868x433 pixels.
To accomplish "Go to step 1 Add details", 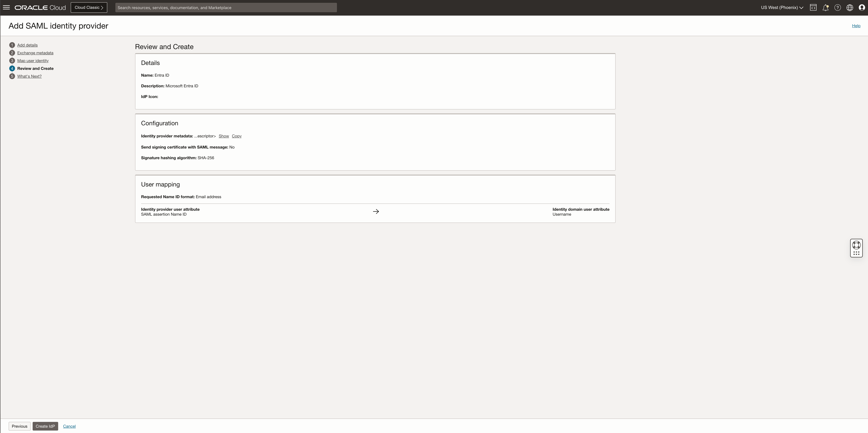I will 27,45.
